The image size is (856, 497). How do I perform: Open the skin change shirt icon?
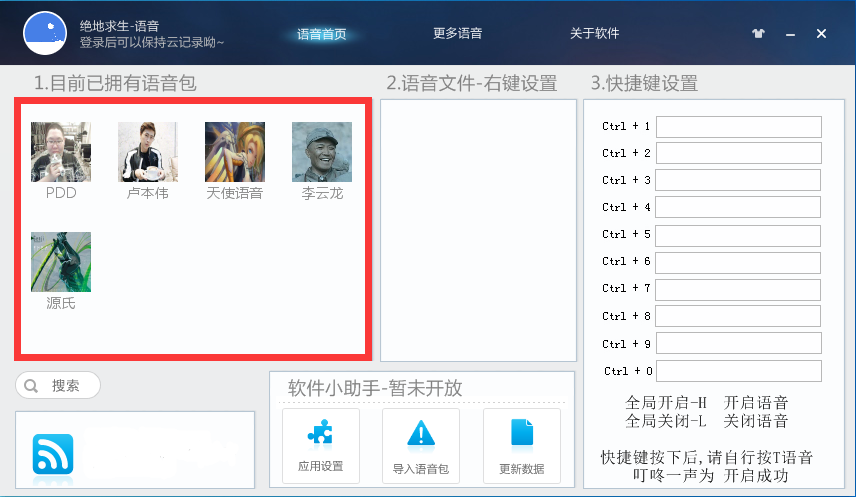click(758, 33)
